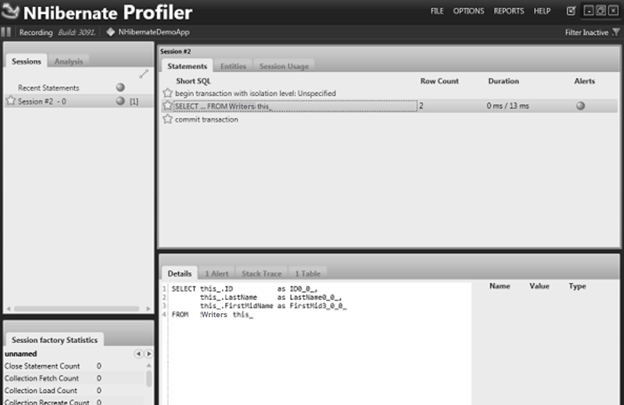Click the Build 3091 label
Image resolution: width=624 pixels, height=405 pixels.
(76, 32)
